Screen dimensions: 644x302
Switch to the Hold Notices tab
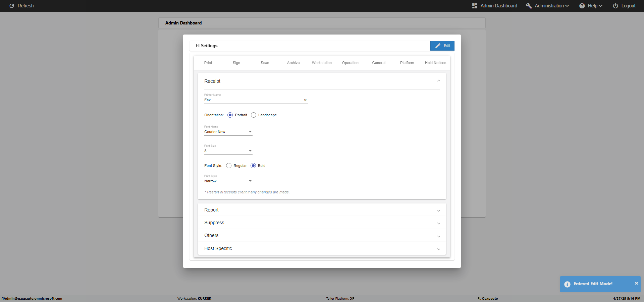[435, 63]
